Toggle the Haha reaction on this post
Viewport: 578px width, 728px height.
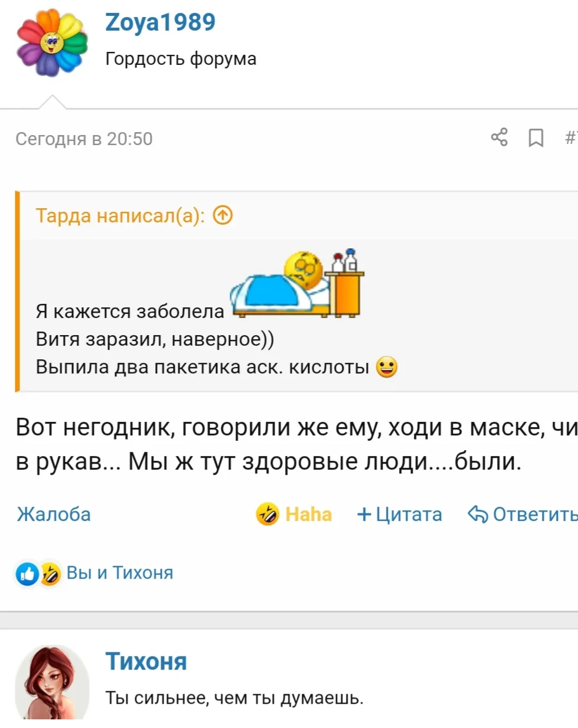coord(294,514)
